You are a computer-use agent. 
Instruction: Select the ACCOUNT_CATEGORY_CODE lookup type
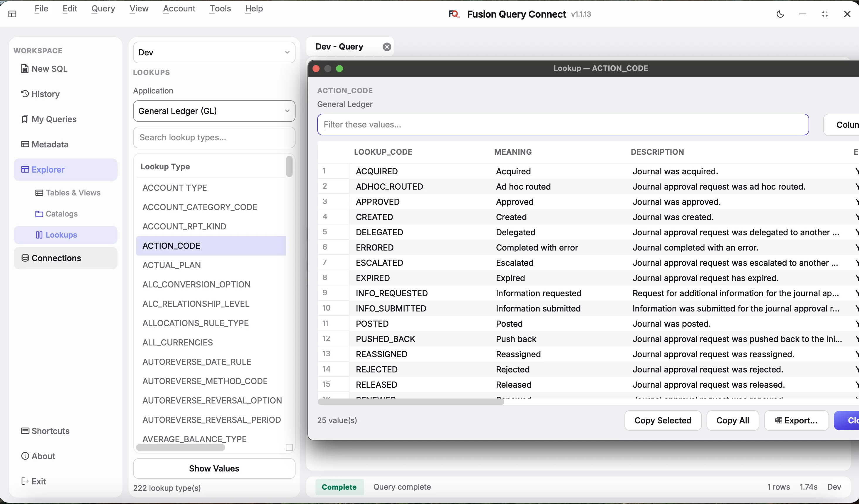[211, 207]
